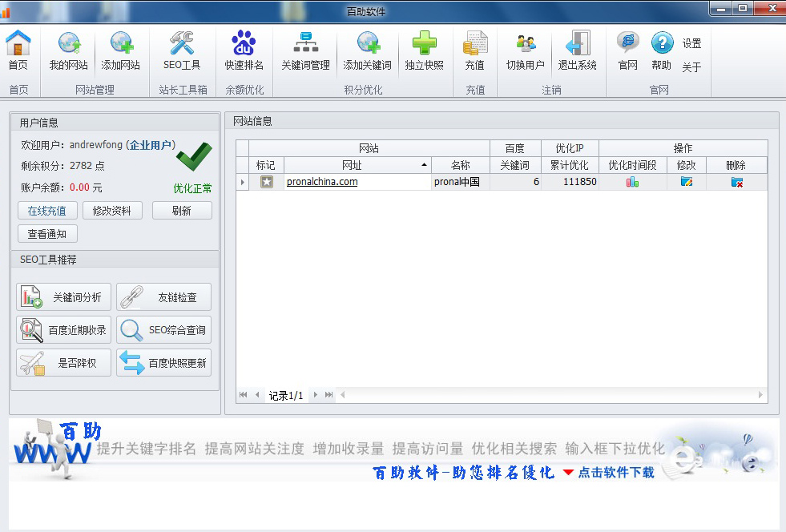The image size is (786, 532).
Task: Open the 帮助 help icon
Action: [662, 50]
